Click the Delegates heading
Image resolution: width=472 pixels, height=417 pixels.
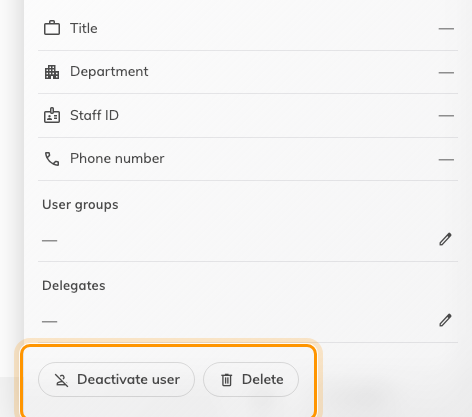(x=74, y=286)
